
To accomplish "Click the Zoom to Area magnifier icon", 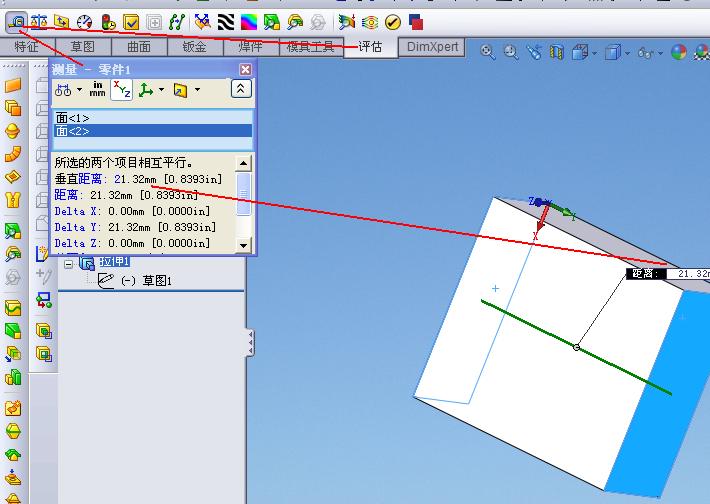I will [x=511, y=52].
